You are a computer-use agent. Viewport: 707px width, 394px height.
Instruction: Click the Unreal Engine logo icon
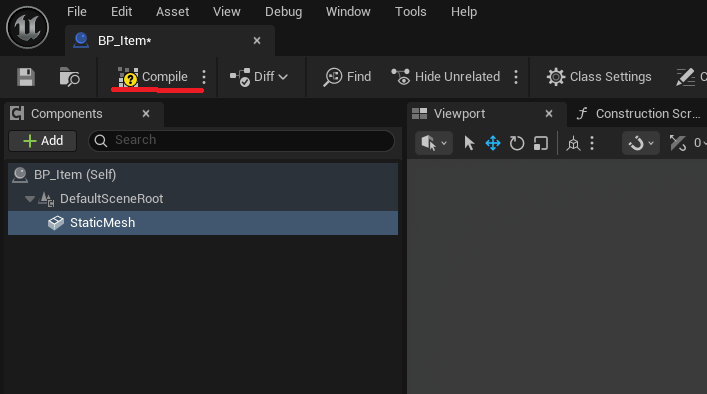click(28, 27)
